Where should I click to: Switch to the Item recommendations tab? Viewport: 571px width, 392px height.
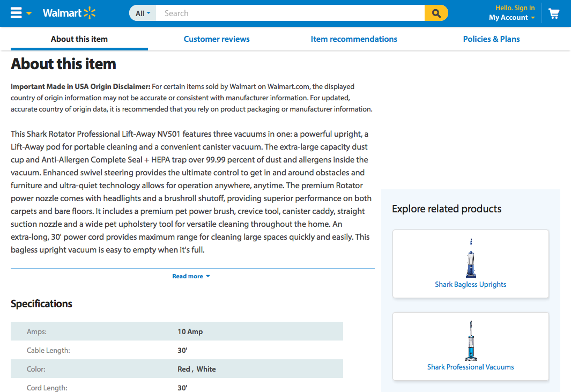pos(354,39)
